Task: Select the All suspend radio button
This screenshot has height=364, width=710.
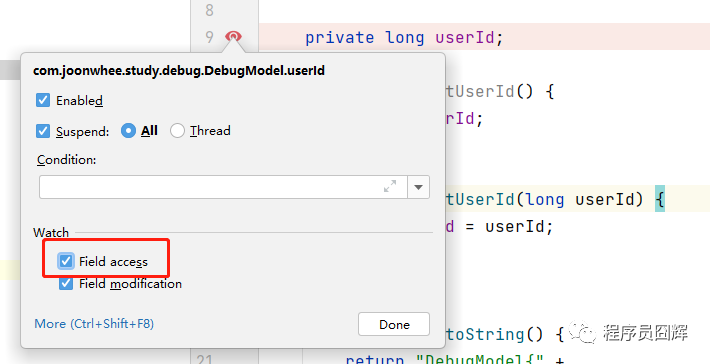Action: [x=128, y=131]
